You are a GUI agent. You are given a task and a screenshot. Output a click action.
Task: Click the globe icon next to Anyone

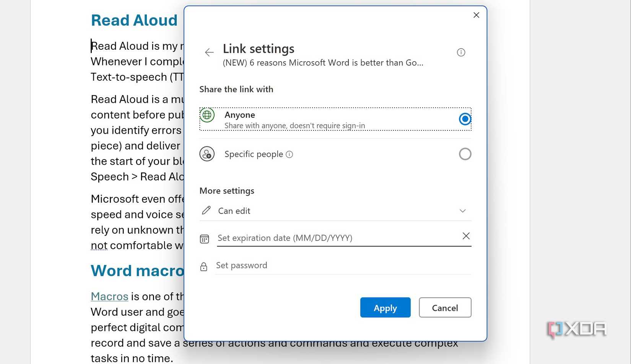pos(207,115)
